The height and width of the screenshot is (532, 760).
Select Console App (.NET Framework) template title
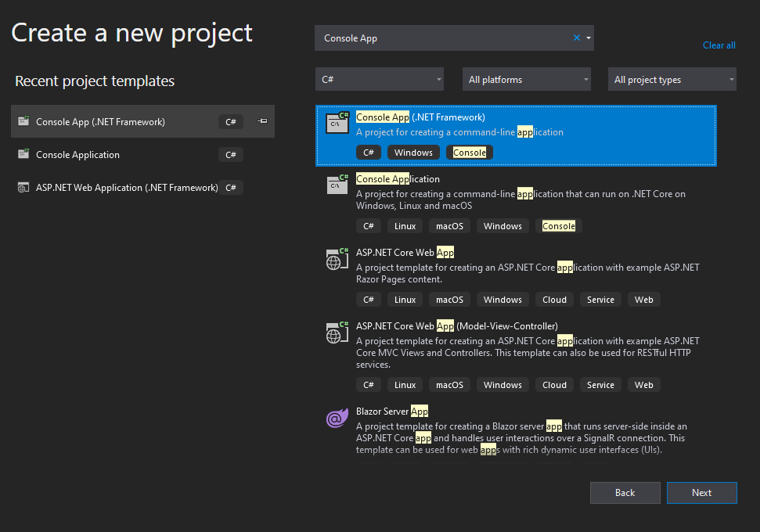click(x=420, y=117)
